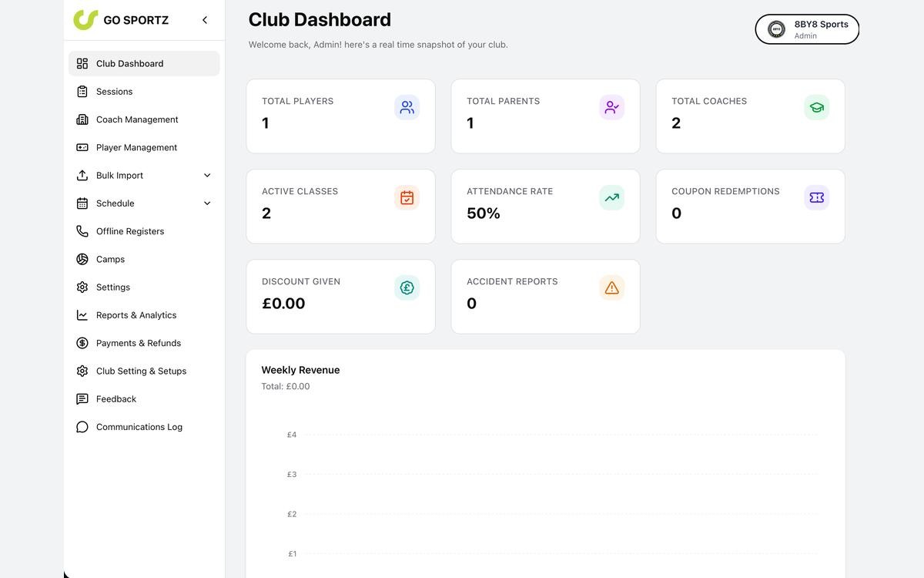924x578 pixels.
Task: Click the Total: £0.00 revenue text
Action: click(x=286, y=387)
